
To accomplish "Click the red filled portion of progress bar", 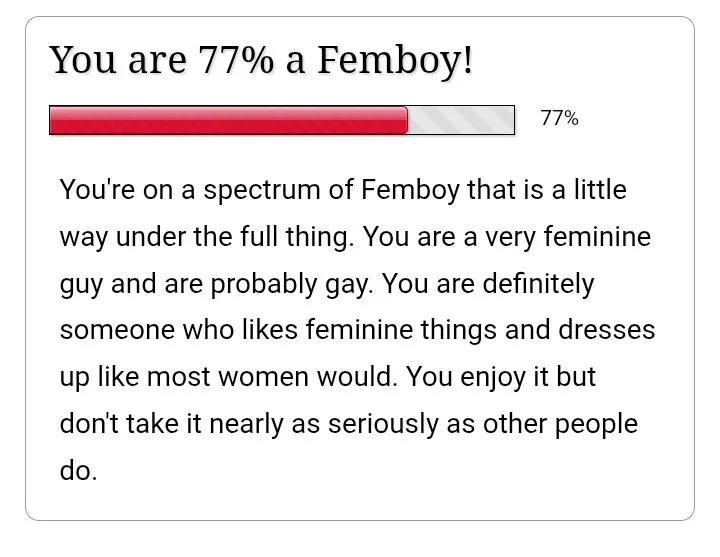I will [228, 120].
